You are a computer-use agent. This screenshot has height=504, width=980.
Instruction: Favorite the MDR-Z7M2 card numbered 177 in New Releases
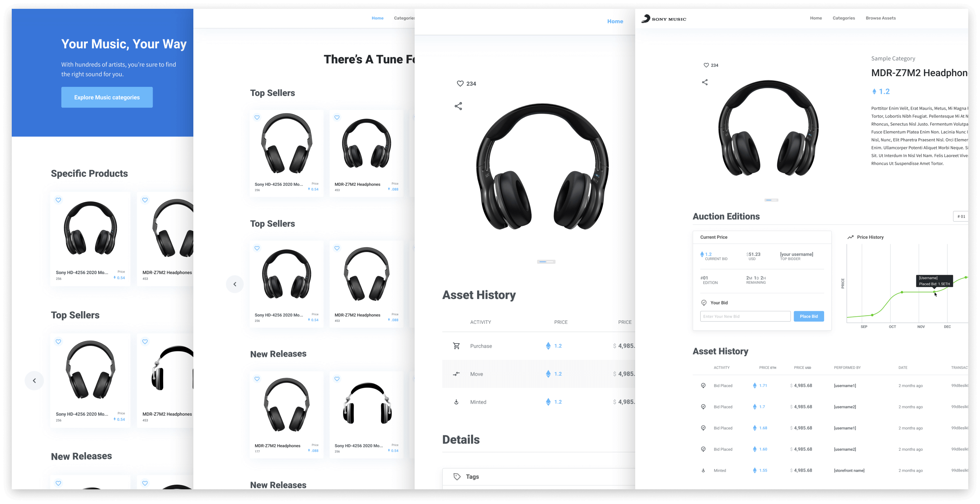click(x=257, y=379)
